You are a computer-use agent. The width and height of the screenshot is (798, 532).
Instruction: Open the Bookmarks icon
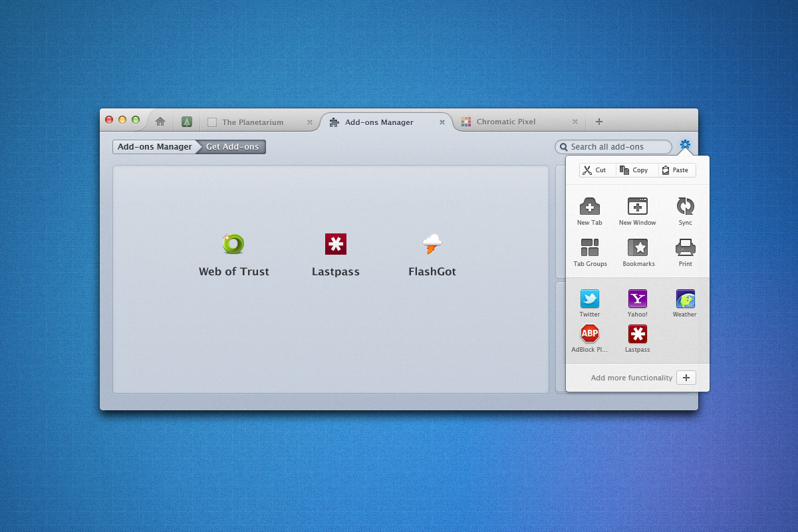point(638,248)
